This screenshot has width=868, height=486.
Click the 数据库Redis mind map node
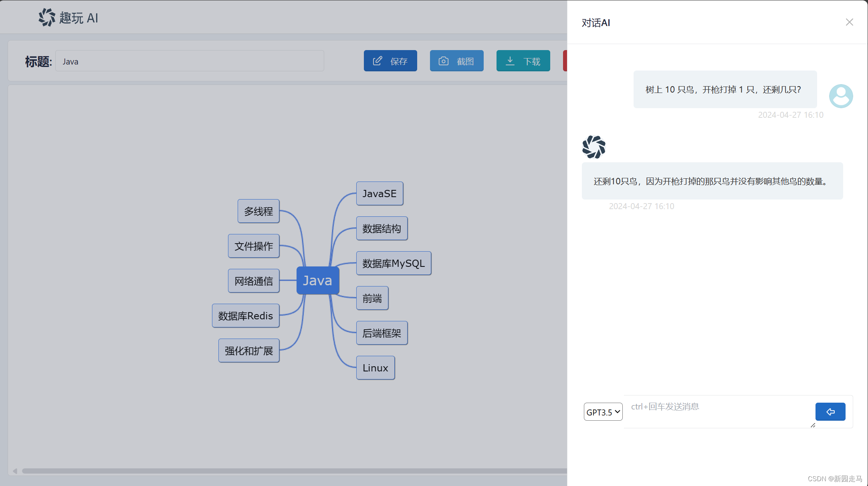[245, 316]
